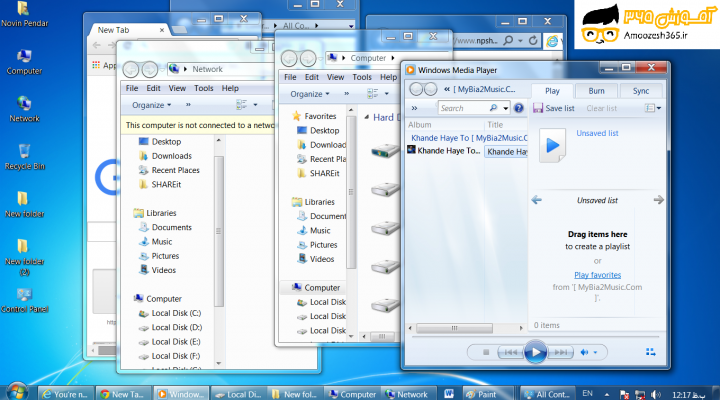Viewport: 720px width, 400px height.
Task: Click Back button in the Network window
Action: (x=131, y=69)
